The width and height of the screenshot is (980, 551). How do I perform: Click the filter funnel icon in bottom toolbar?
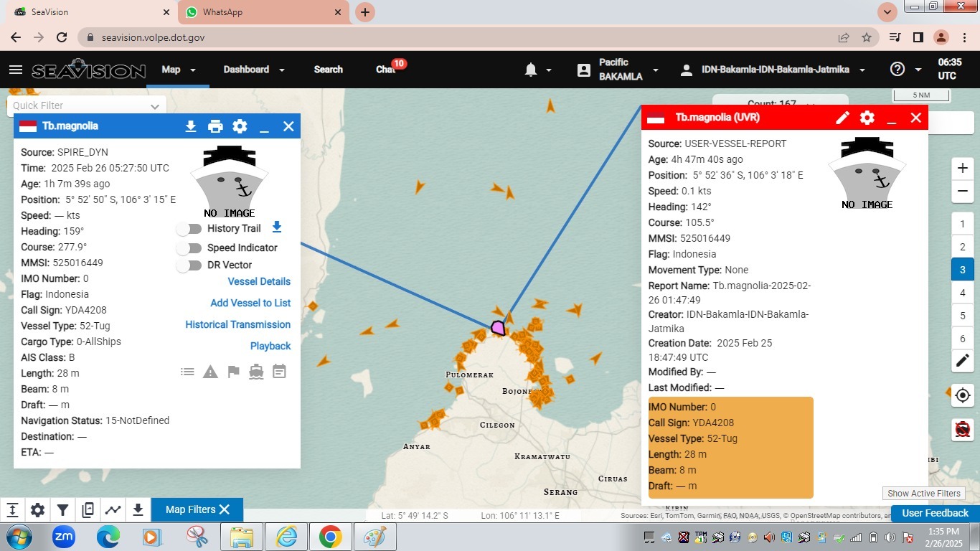tap(63, 510)
